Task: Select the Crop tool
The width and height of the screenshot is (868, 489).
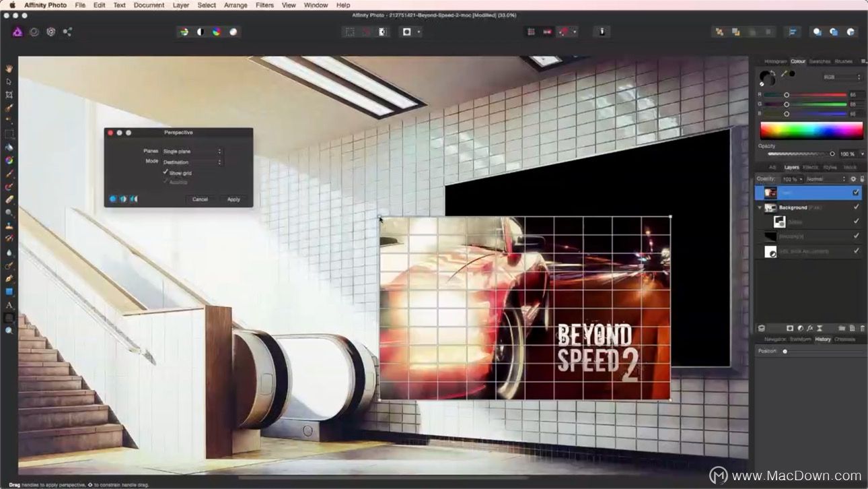Action: (x=9, y=95)
